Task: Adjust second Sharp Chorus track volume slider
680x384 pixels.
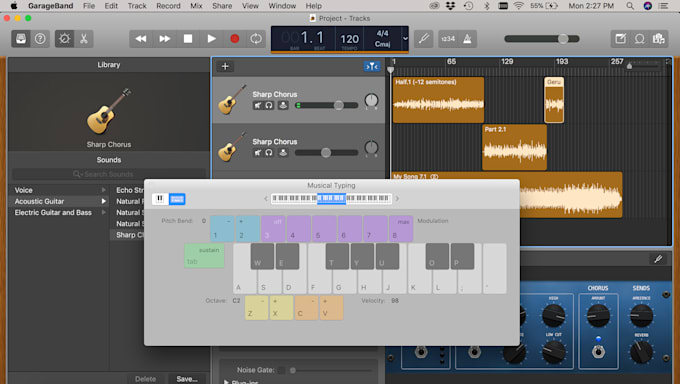Action: coord(327,152)
